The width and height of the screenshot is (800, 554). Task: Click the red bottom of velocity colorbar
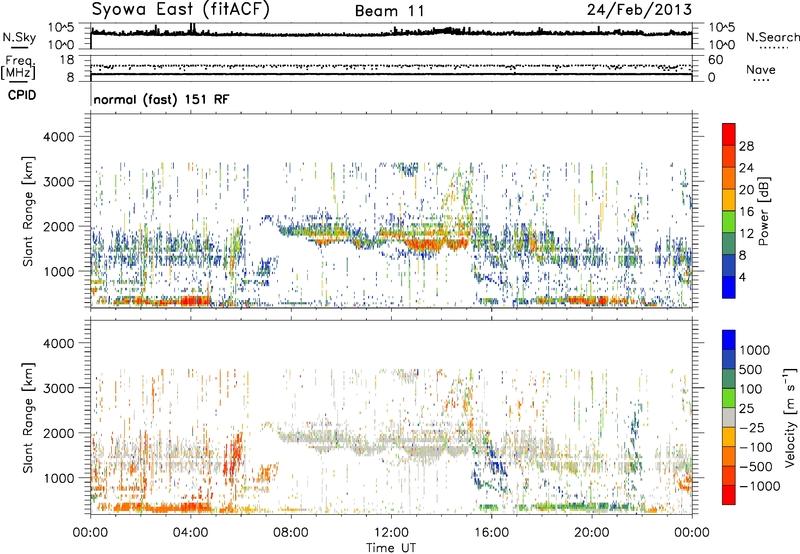(729, 495)
